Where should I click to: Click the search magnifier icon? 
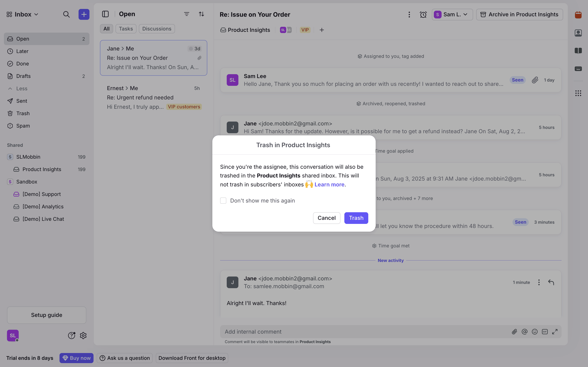coord(66,15)
